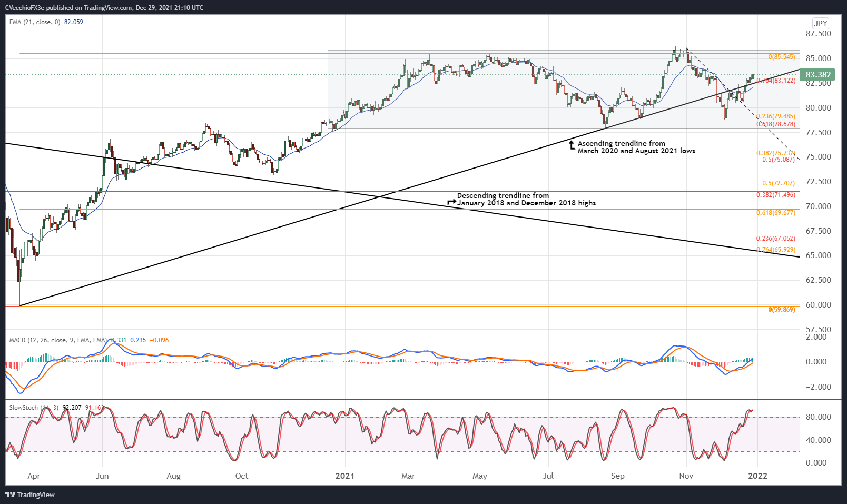Select the Ascending trendline annotation text

[636, 147]
